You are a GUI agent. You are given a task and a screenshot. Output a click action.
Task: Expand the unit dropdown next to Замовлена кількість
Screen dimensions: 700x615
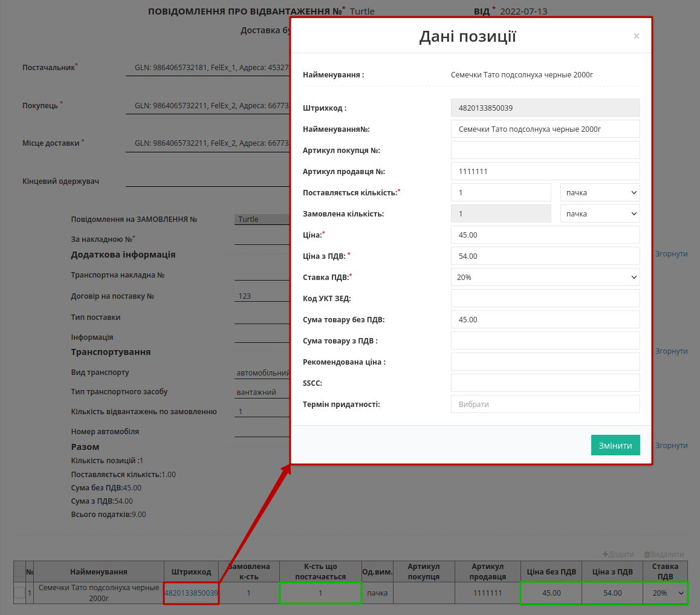(600, 214)
